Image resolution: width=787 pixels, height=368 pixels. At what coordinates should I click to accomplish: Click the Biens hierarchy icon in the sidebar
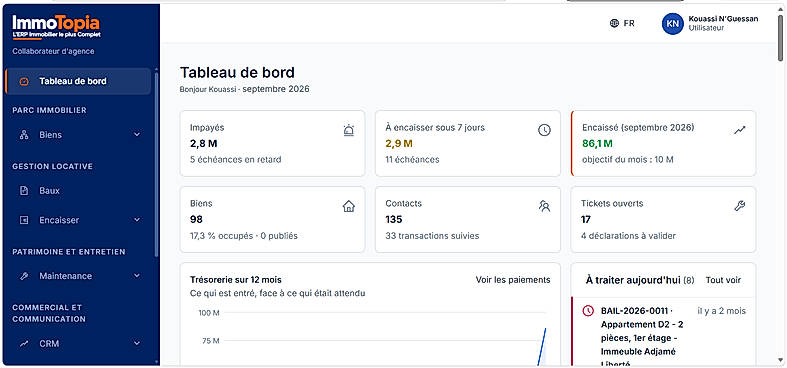pyautogui.click(x=24, y=135)
